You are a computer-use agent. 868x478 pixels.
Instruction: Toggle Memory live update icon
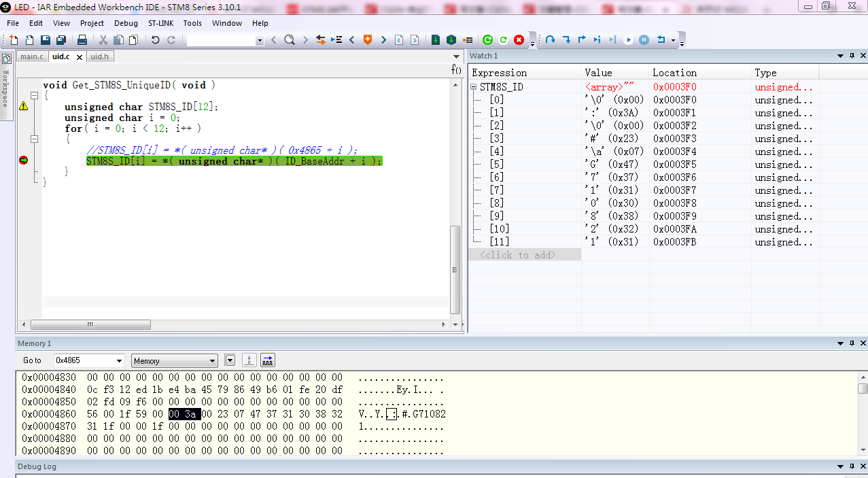click(x=268, y=360)
